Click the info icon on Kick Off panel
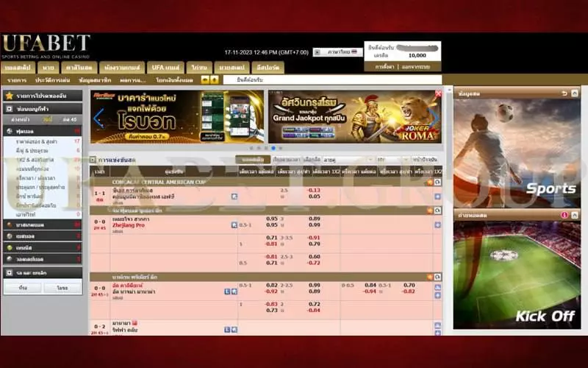Viewport: 588px width, 368px height. click(x=564, y=215)
